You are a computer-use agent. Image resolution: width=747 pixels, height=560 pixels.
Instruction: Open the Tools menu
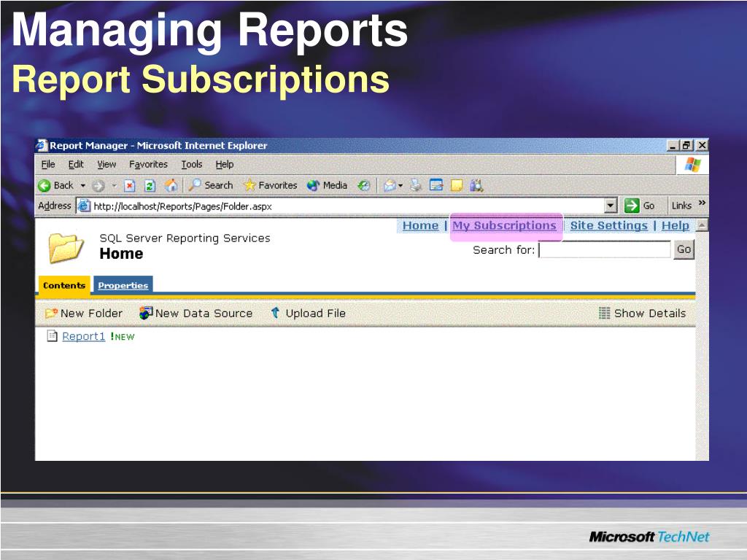(x=192, y=164)
